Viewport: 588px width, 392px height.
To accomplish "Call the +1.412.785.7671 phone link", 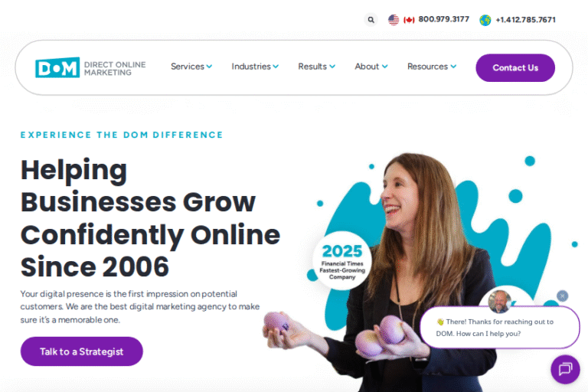I will coord(525,20).
